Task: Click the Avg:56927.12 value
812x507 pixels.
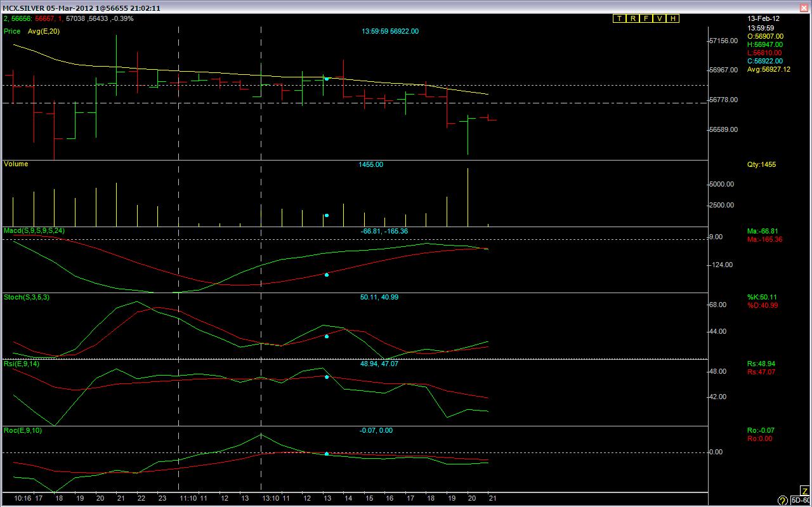Action: (x=769, y=70)
